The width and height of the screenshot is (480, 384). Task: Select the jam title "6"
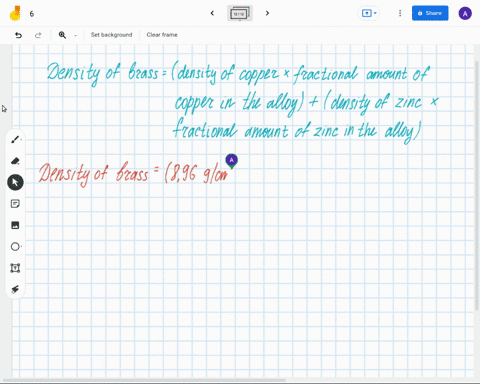click(32, 14)
